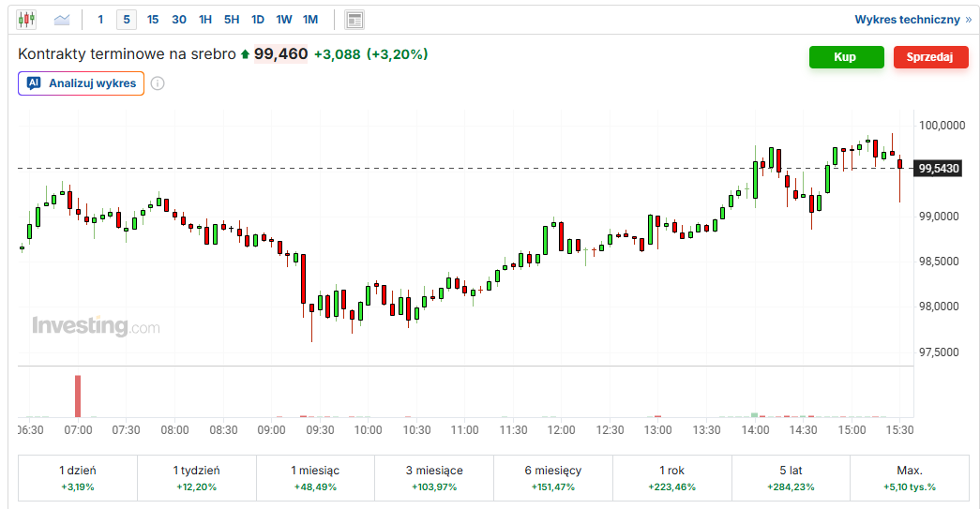The width and height of the screenshot is (980, 509).
Task: Select the 1H interval
Action: (x=205, y=20)
